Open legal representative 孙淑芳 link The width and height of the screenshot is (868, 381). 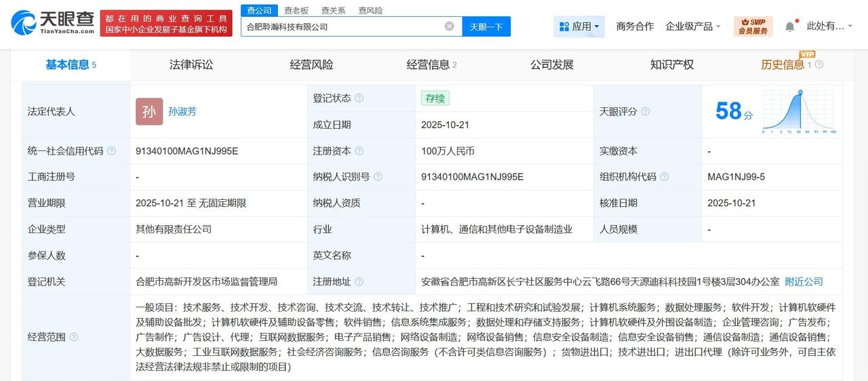(182, 112)
